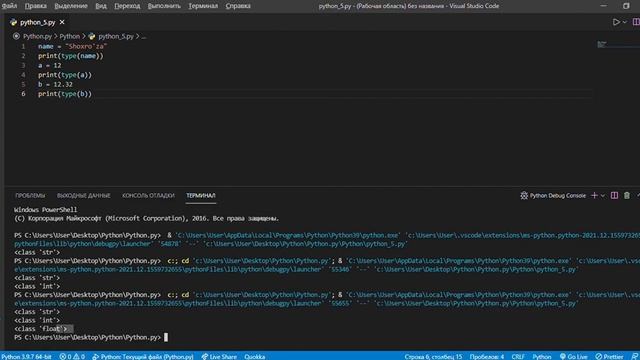Click the Quokka status bar item

tap(255, 356)
